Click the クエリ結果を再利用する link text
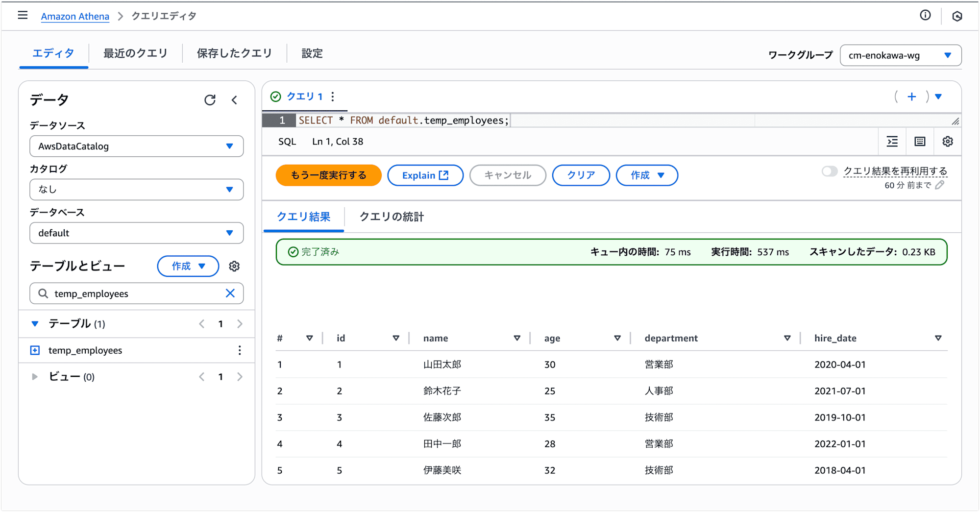Viewport: 980px width, 512px height. pyautogui.click(x=895, y=171)
